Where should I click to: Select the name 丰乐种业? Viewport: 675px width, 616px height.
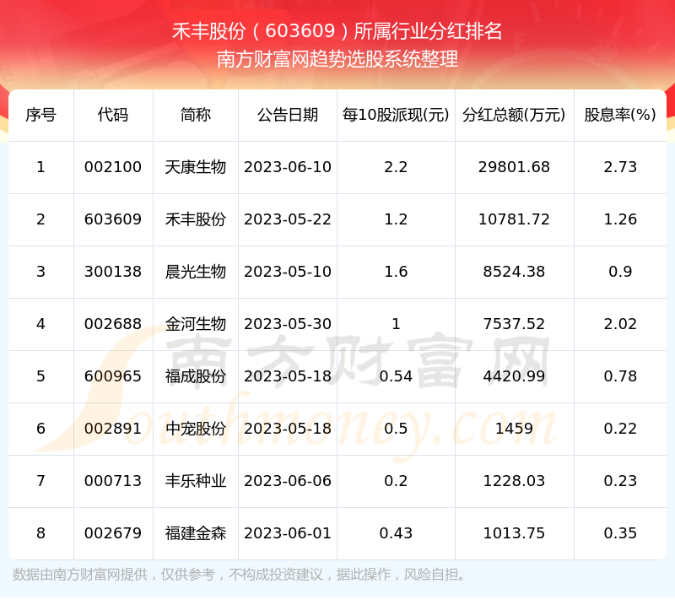[196, 481]
